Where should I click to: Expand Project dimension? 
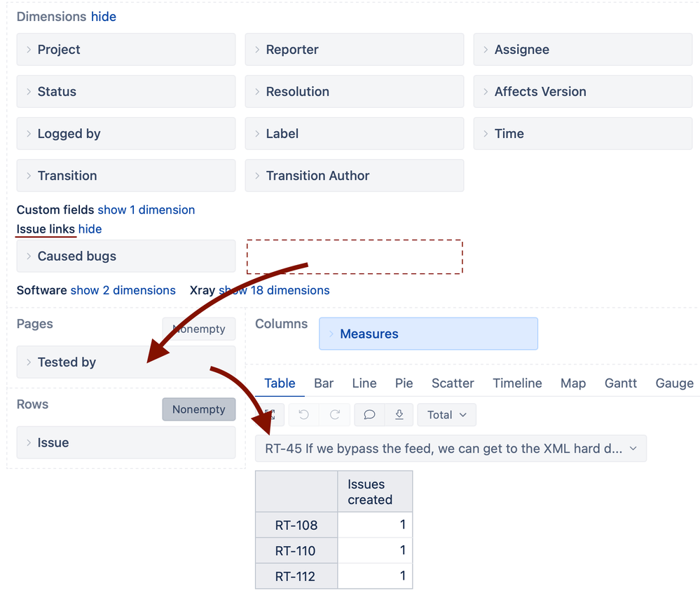coord(126,50)
